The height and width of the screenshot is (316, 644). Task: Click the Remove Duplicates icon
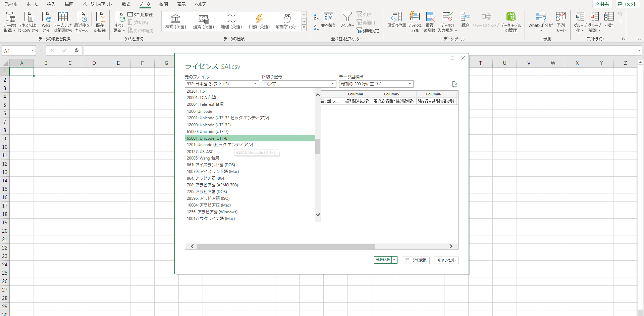429,17
